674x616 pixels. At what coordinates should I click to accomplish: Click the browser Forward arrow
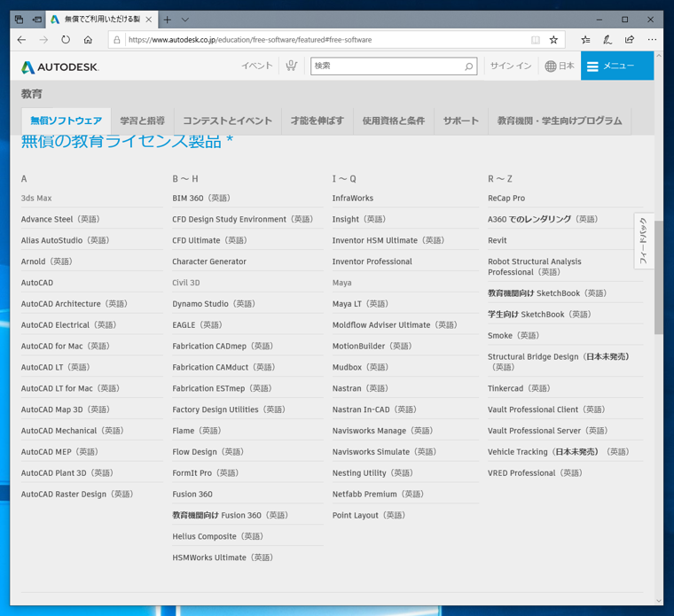43,40
